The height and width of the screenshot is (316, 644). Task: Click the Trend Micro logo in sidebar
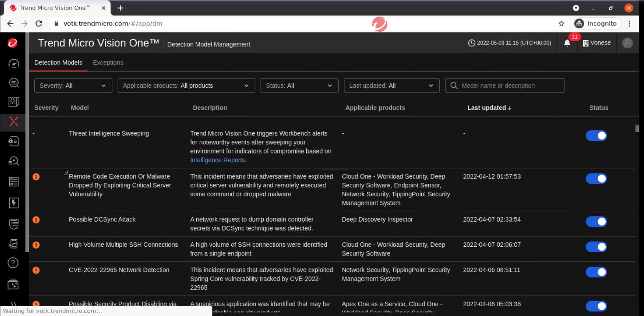tap(13, 43)
